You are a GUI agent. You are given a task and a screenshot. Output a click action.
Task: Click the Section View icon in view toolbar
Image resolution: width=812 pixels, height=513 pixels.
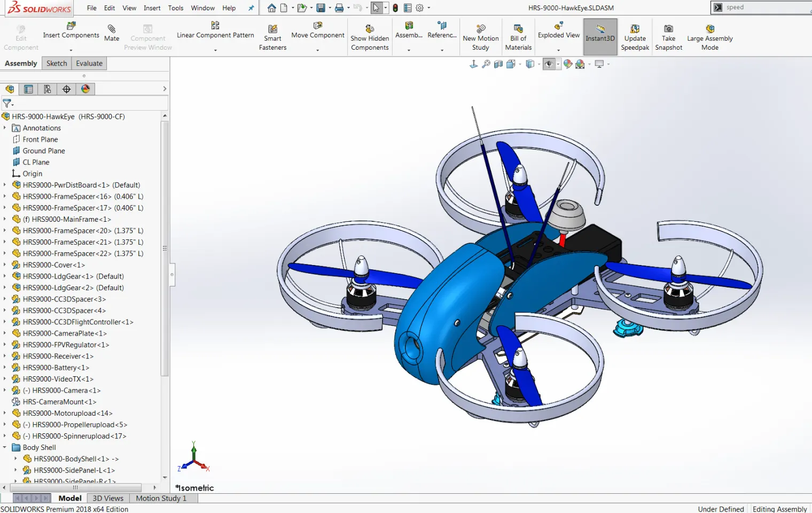tap(498, 64)
